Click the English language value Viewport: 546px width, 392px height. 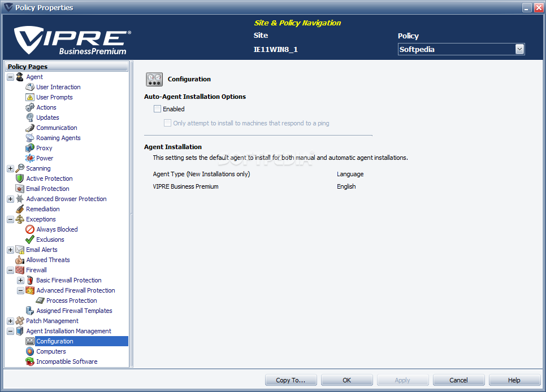click(x=346, y=186)
